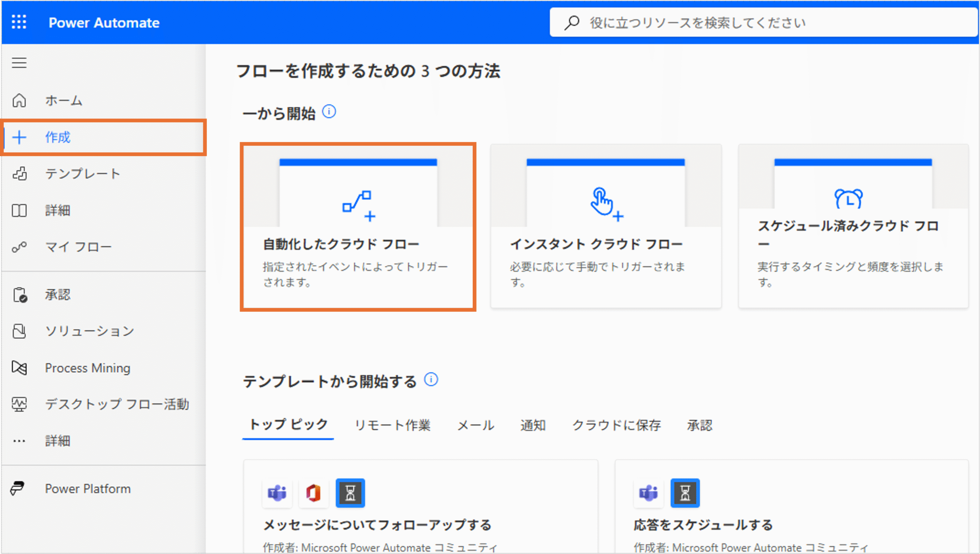
Task: Open テンプレート from the sidebar
Action: tap(82, 174)
